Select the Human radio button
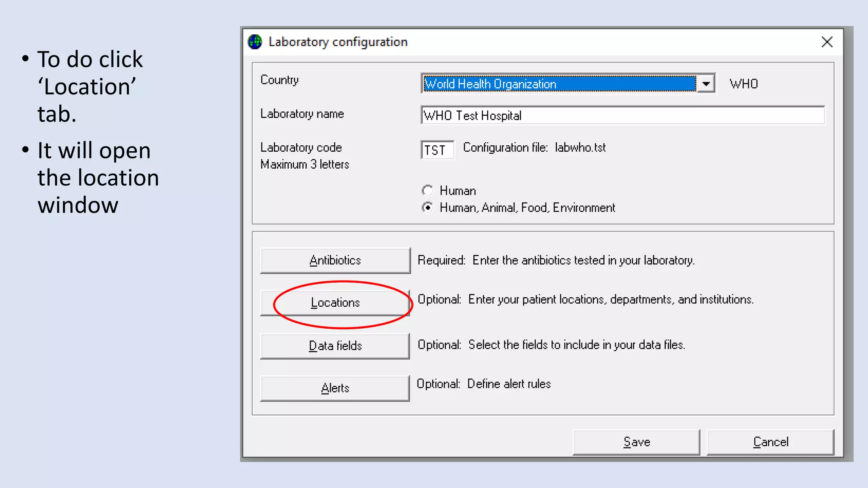 click(428, 191)
